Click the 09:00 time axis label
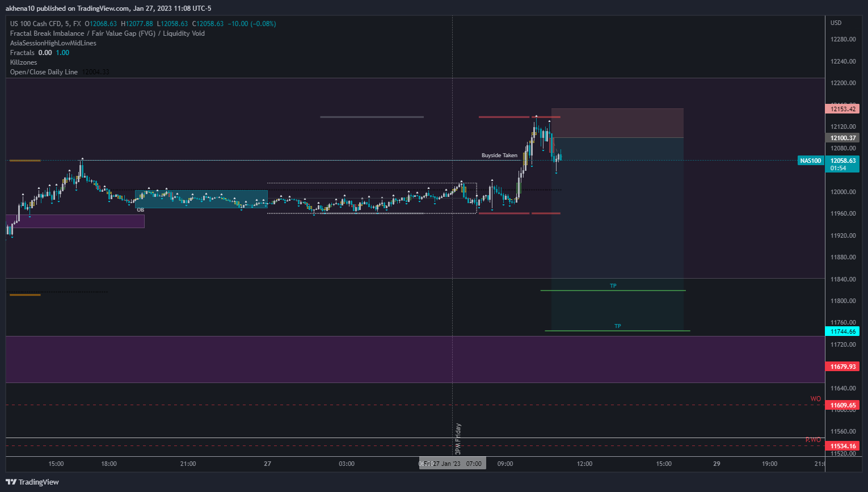The image size is (868, 492). click(505, 464)
